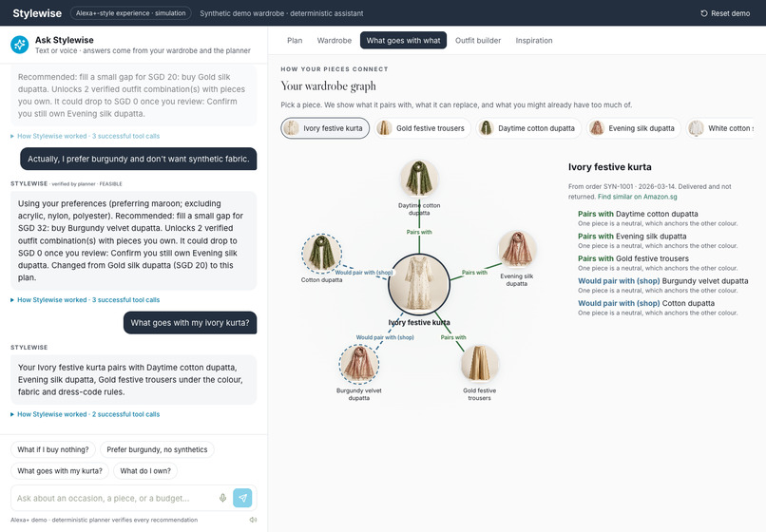
Task: Click the central Ivory festive kurta node
Action: tap(419, 285)
